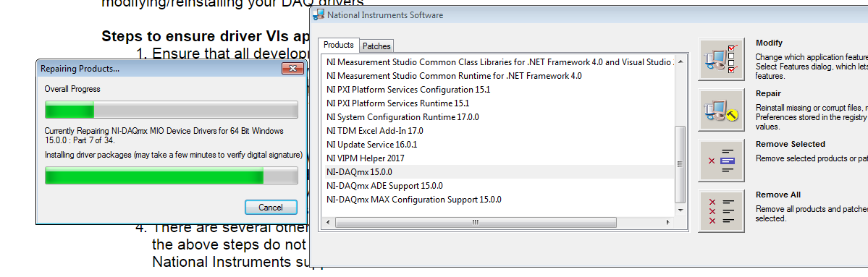Close the Repairing Products dialog
The image size is (868, 277).
click(292, 69)
